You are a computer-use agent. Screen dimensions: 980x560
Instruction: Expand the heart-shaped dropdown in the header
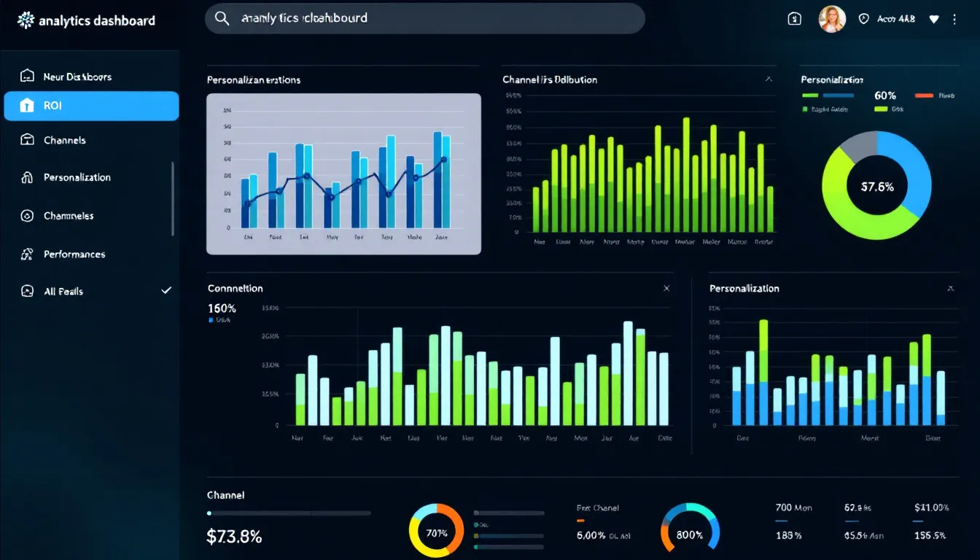tap(934, 20)
